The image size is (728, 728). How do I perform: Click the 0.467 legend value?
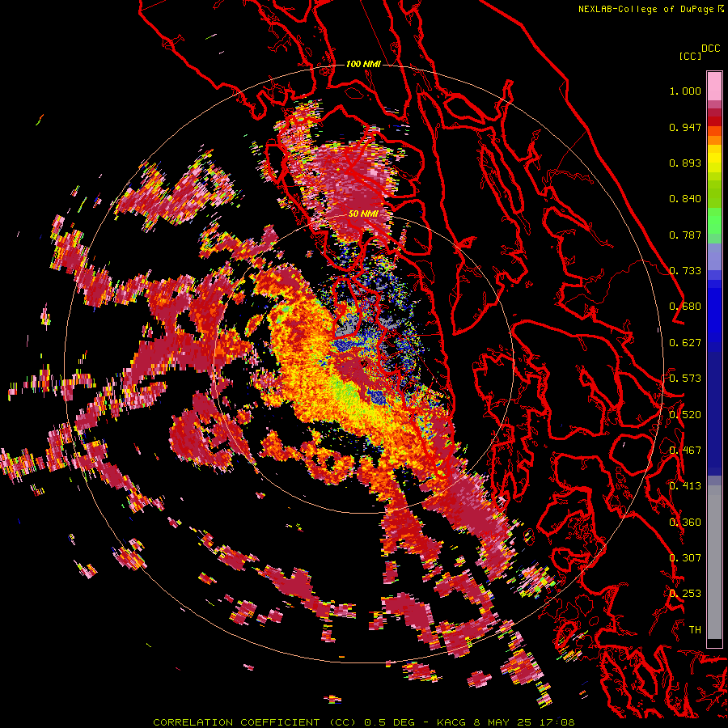coord(685,451)
